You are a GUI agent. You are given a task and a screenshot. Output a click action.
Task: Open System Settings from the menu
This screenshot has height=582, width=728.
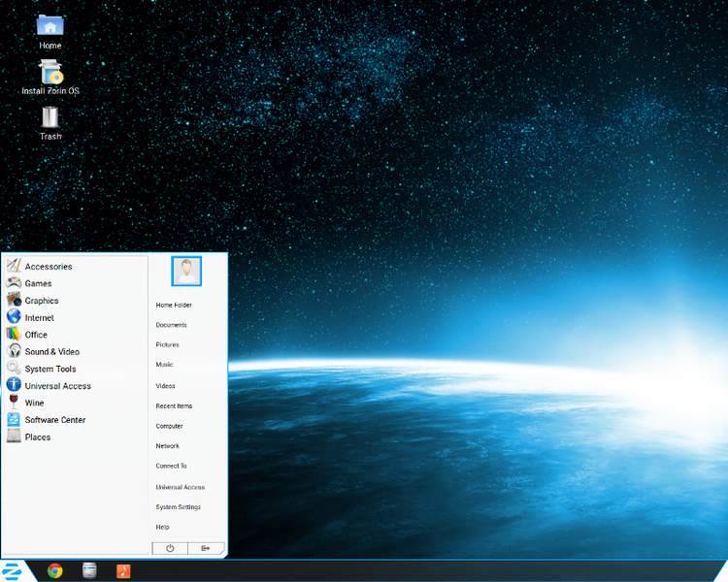pyautogui.click(x=179, y=507)
